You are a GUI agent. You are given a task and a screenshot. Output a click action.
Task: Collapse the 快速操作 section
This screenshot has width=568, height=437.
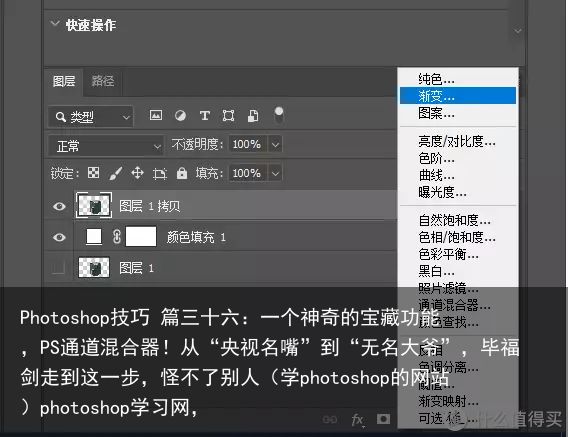click(x=55, y=24)
